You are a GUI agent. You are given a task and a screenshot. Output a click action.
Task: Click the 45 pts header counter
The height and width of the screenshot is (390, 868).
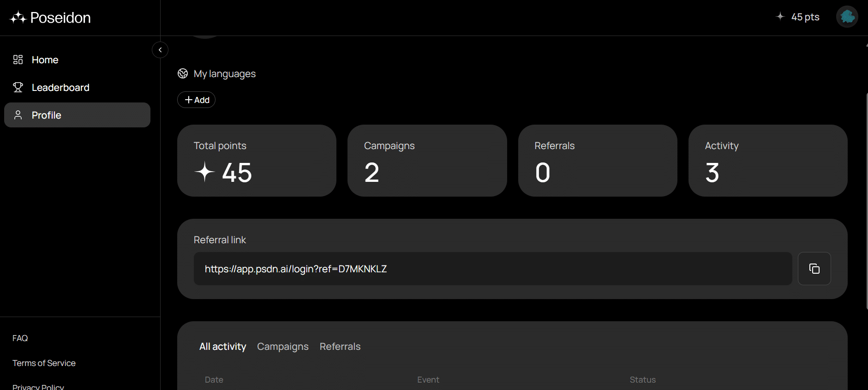(x=805, y=17)
